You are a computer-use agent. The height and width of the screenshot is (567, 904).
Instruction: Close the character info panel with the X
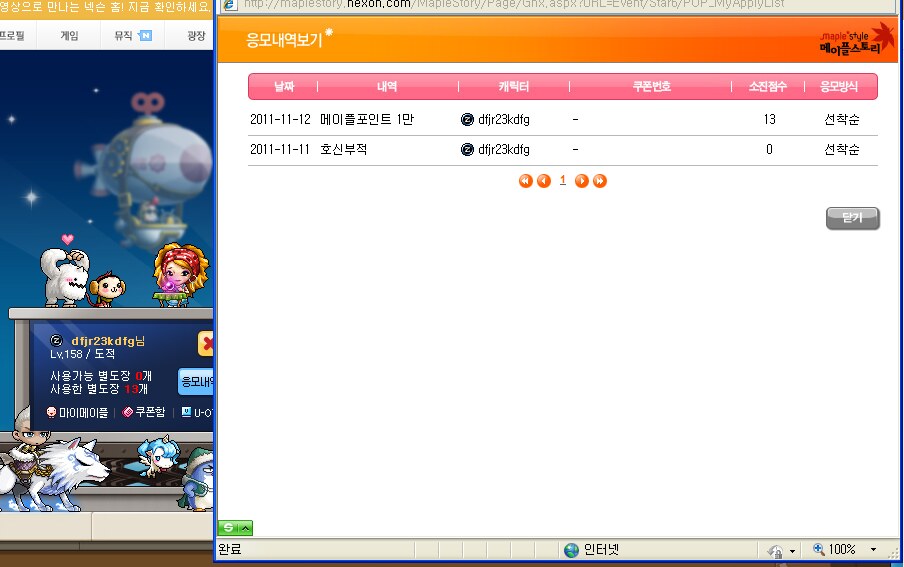point(206,344)
